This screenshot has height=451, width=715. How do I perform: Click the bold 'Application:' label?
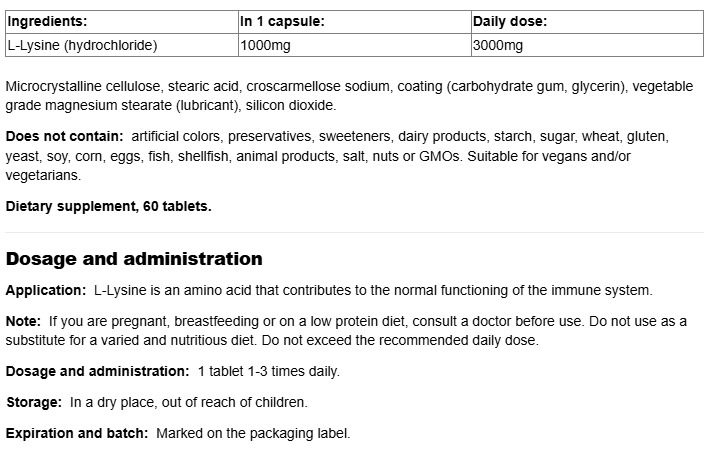click(x=45, y=291)
